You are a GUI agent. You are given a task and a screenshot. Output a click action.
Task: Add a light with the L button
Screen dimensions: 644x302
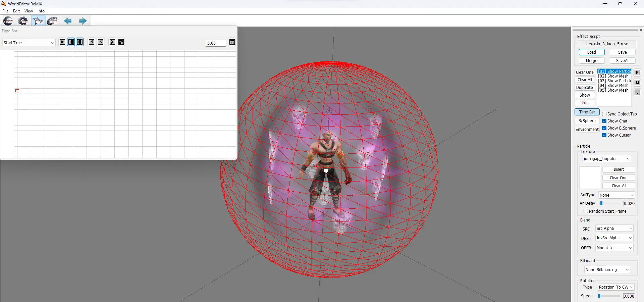637,92
